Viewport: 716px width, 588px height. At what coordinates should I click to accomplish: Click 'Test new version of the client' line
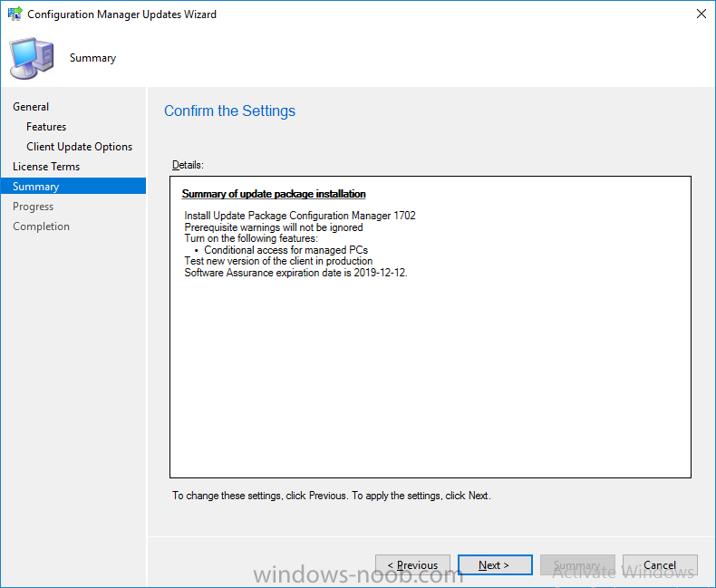tap(278, 261)
